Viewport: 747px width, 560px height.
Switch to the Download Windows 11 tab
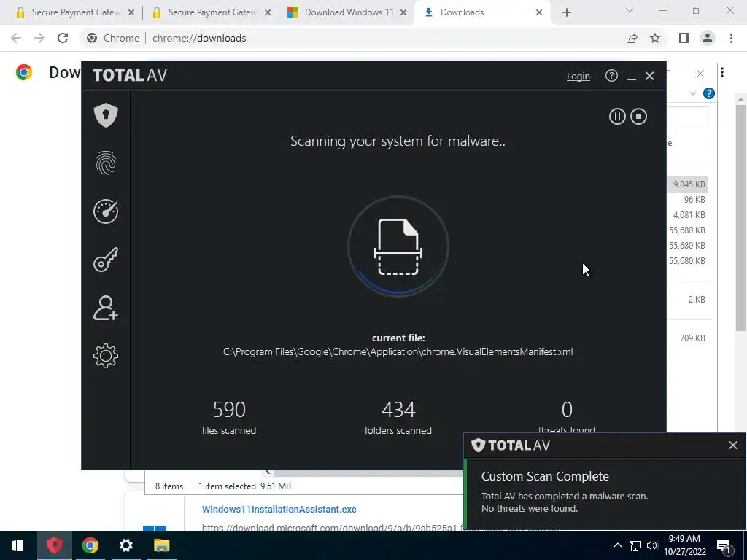pyautogui.click(x=347, y=12)
